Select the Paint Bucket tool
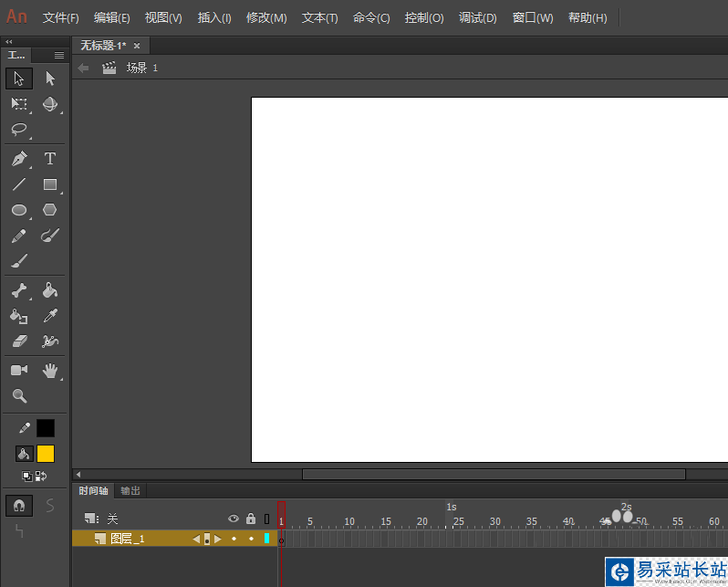The height and width of the screenshot is (587, 728). 50,291
